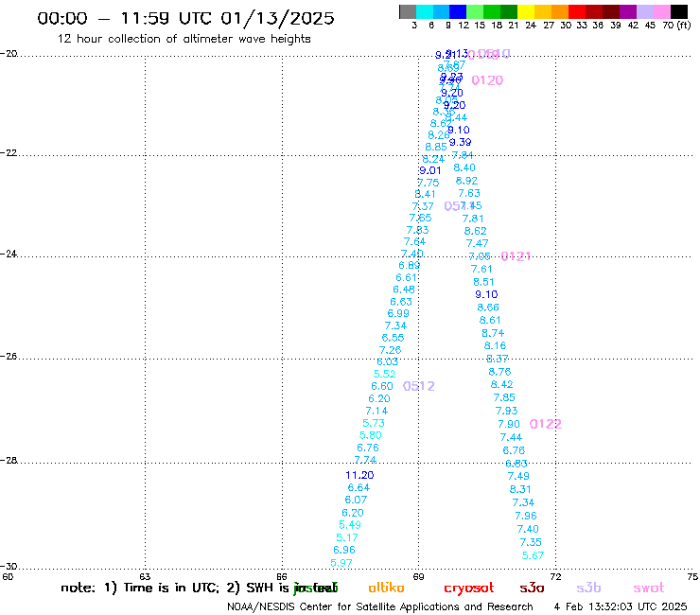Click the yellow 24 ft legend swatch
The height and width of the screenshot is (615, 700).
(526, 11)
